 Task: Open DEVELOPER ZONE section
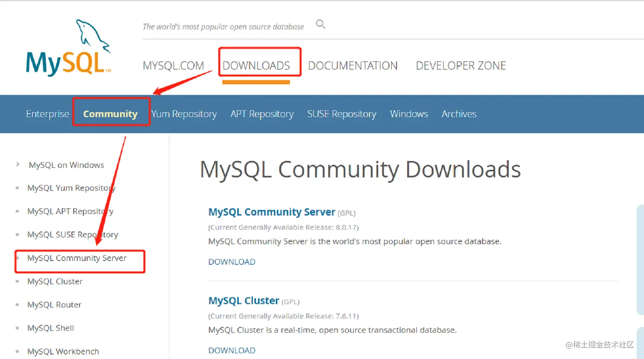[461, 66]
